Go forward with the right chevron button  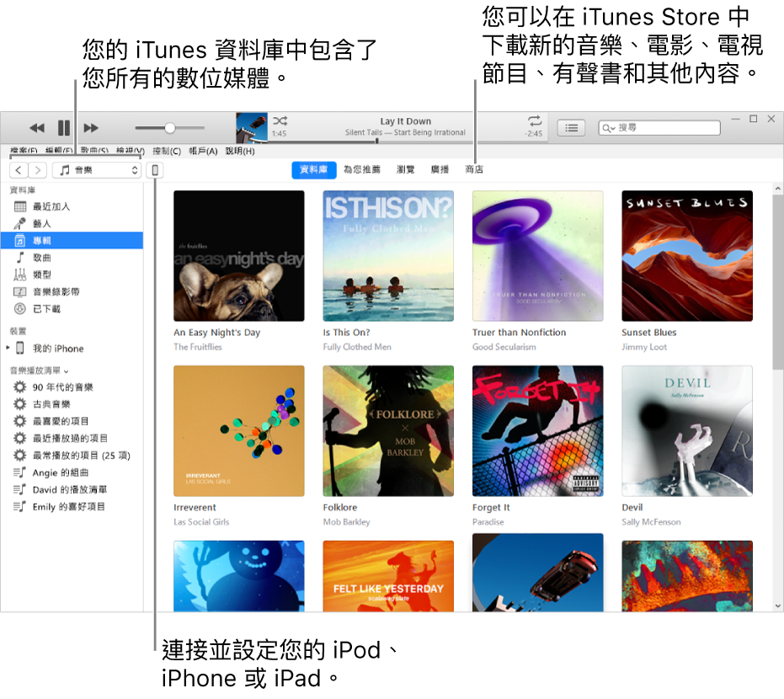pos(38,170)
